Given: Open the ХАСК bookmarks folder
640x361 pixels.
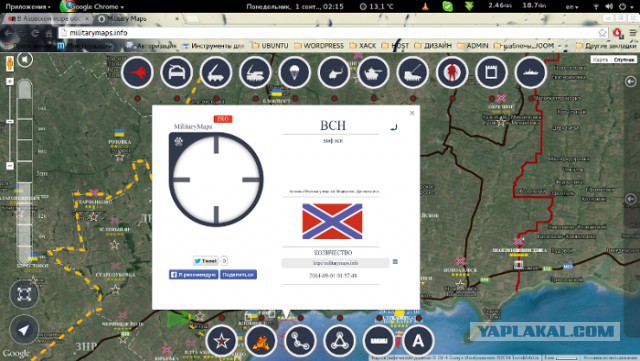Looking at the screenshot, I should tap(362, 46).
